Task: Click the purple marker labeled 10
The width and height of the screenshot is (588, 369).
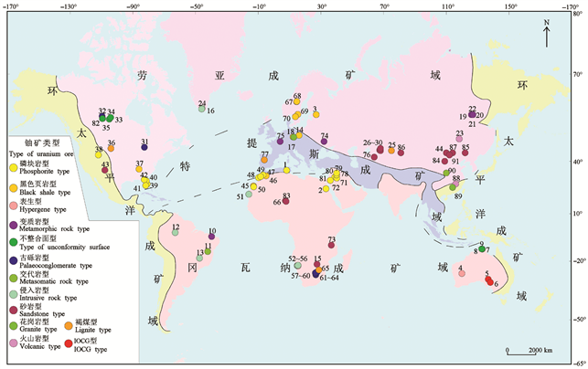Action: (x=212, y=237)
